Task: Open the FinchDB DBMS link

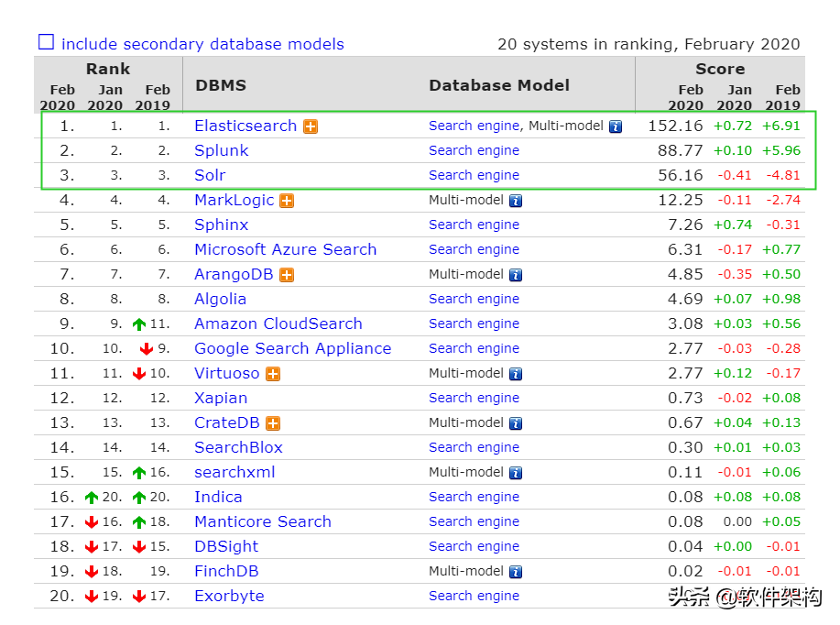Action: (226, 571)
